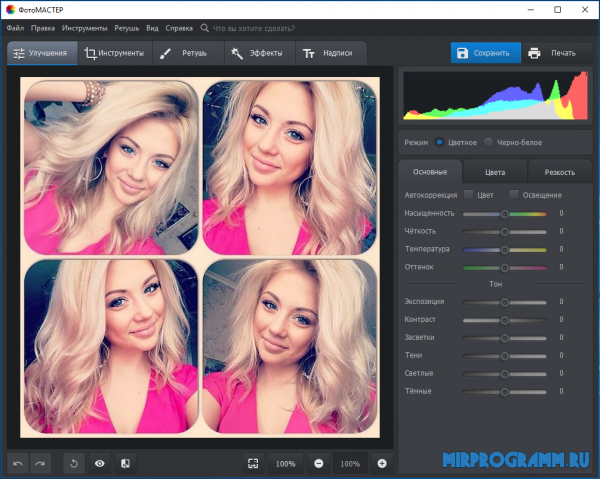Reset changes with the circular arrow icon
The height and width of the screenshot is (479, 600).
(73, 464)
